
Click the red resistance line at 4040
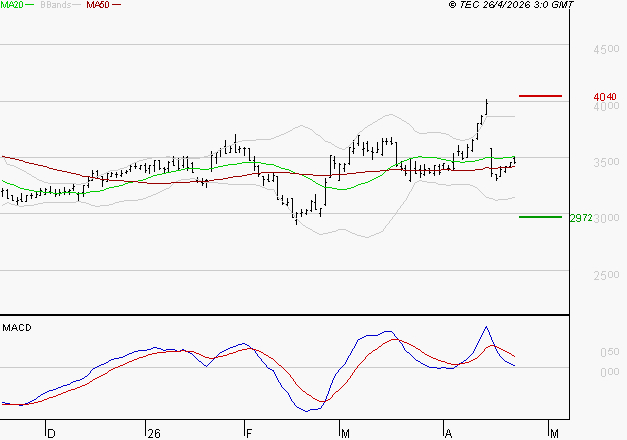coord(540,96)
